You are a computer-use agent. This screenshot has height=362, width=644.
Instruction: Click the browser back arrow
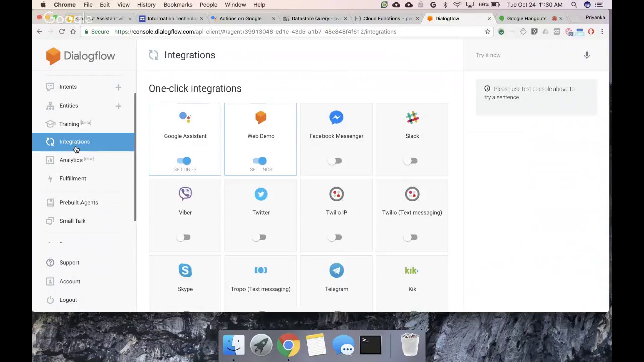(x=39, y=31)
